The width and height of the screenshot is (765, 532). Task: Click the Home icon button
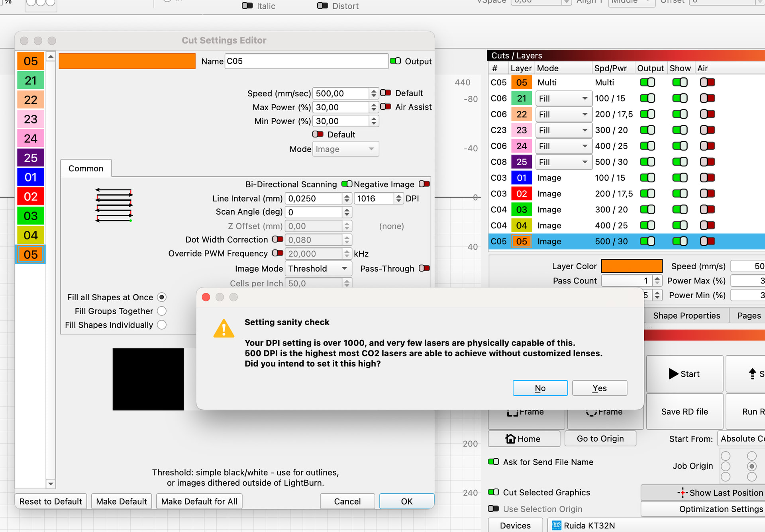pos(524,439)
